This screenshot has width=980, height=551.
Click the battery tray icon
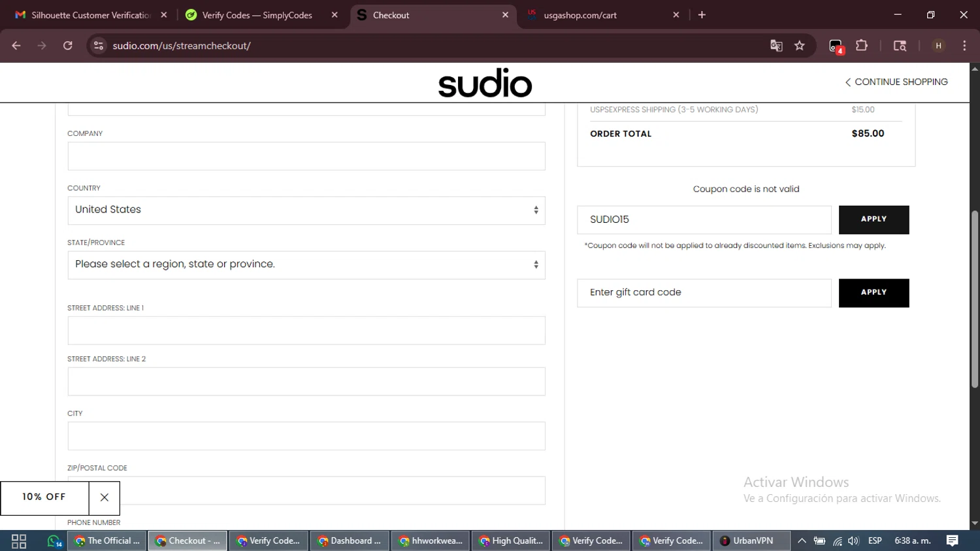click(x=819, y=541)
